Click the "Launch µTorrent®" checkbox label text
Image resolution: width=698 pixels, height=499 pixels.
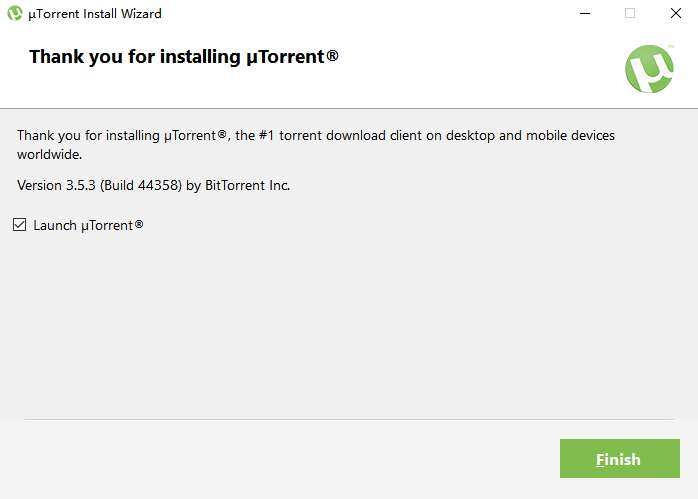coord(88,225)
